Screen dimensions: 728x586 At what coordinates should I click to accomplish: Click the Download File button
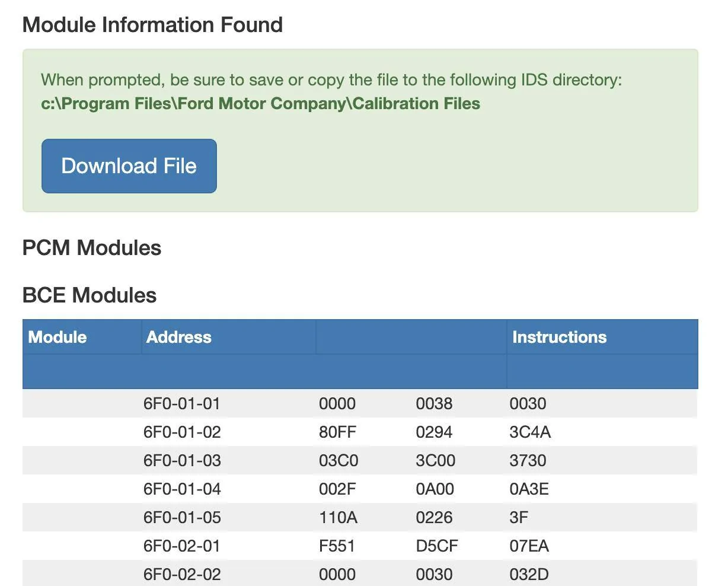coord(129,166)
